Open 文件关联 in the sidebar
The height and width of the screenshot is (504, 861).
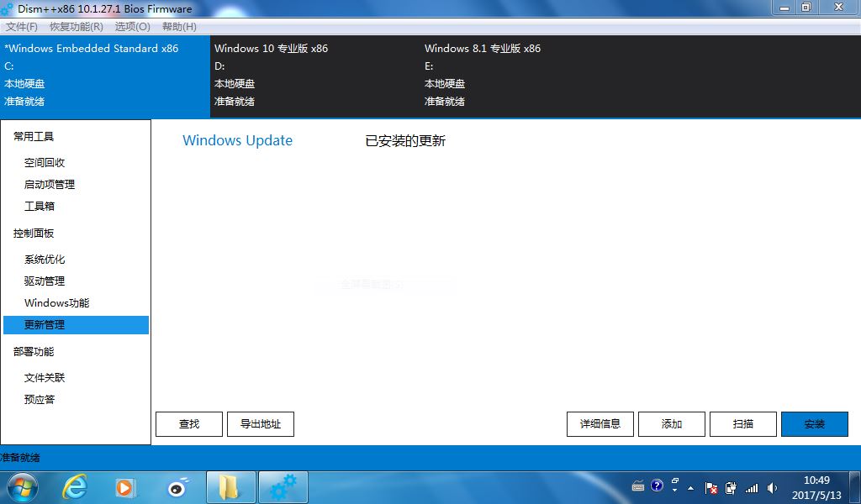tap(45, 377)
